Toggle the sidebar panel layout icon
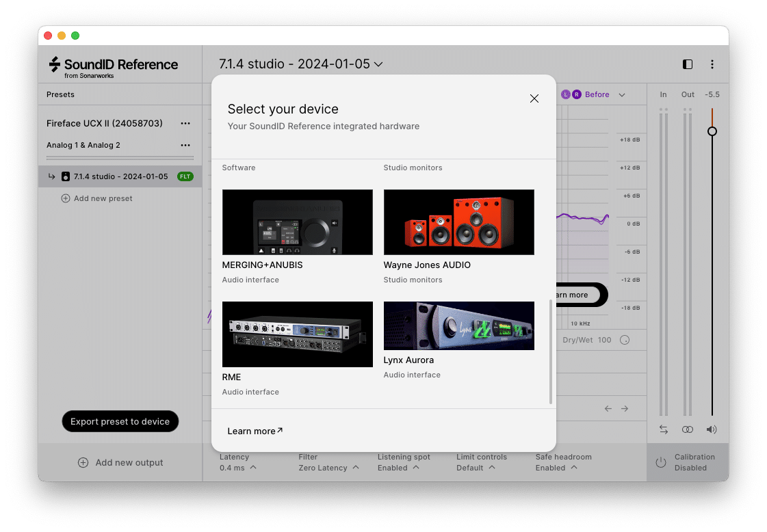767x532 pixels. tap(687, 64)
